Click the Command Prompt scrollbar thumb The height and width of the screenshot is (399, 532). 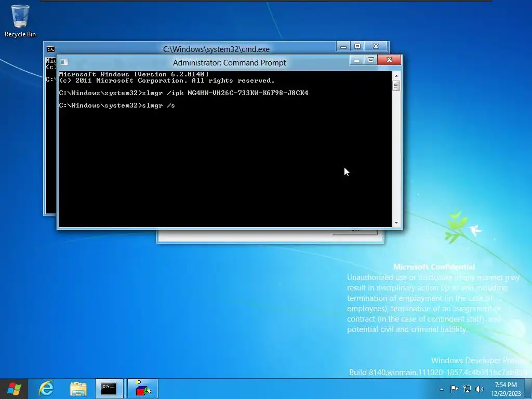pyautogui.click(x=396, y=86)
